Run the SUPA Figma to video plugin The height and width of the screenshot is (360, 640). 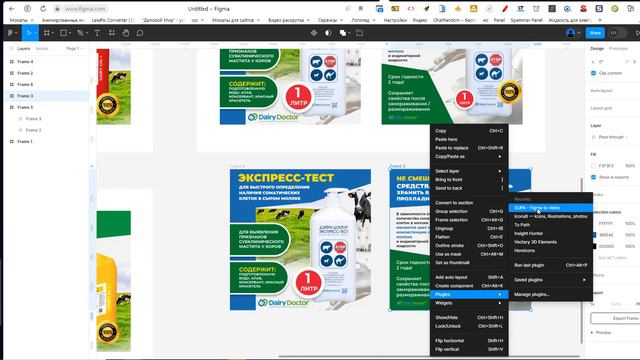point(550,208)
